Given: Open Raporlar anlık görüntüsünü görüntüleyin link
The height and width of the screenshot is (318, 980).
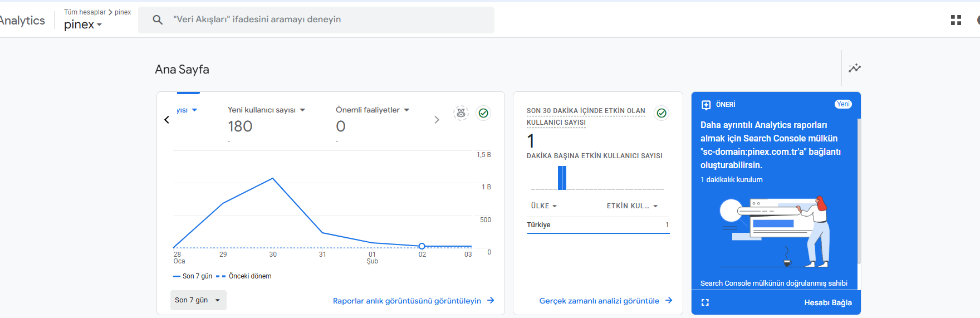Looking at the screenshot, I should pos(407,301).
